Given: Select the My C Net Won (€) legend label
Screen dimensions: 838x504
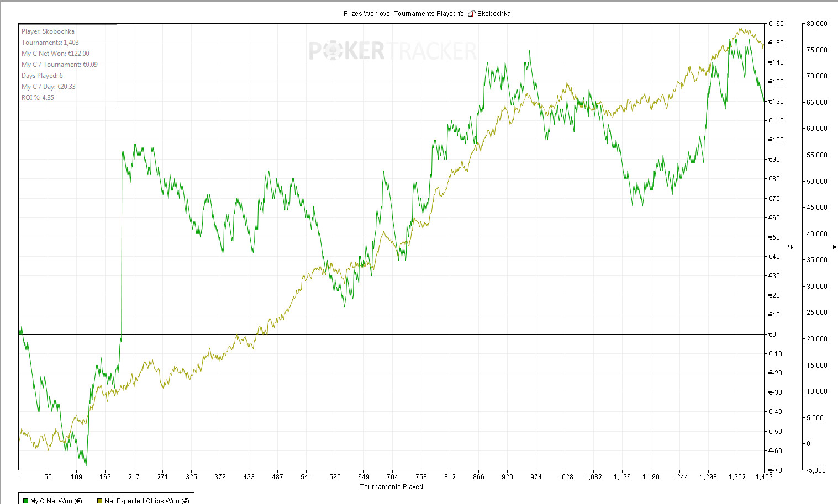Looking at the screenshot, I should point(56,501).
